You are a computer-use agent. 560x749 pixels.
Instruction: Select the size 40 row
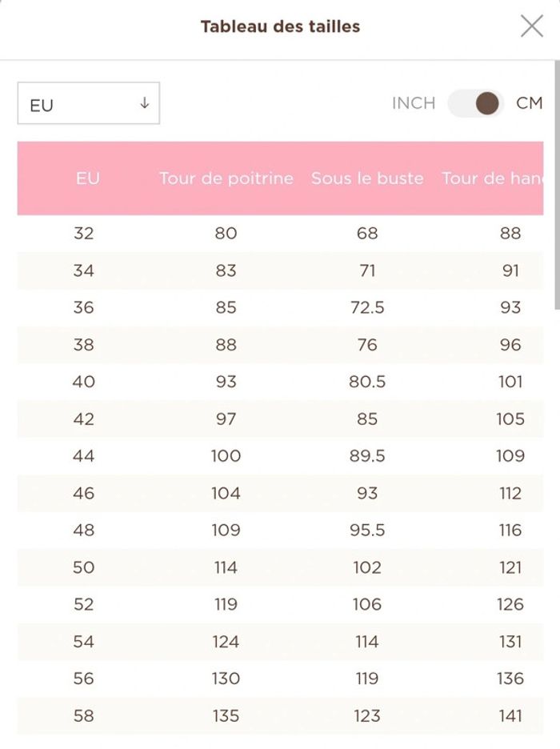pyautogui.click(x=280, y=382)
